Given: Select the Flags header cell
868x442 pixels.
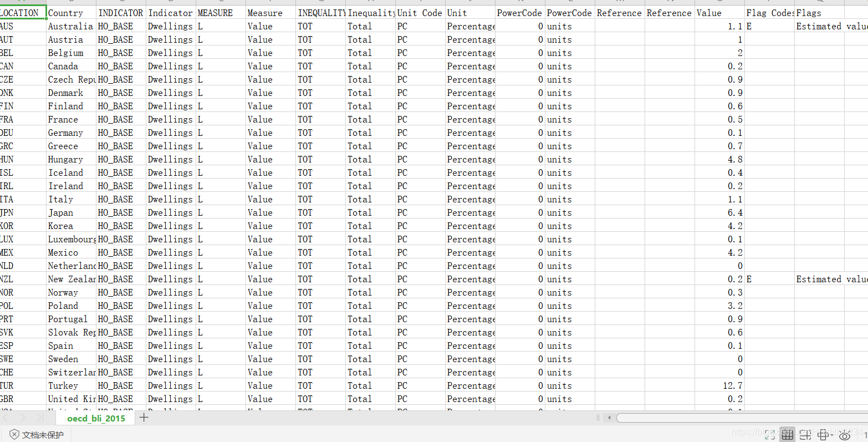Looking at the screenshot, I should pyautogui.click(x=819, y=13).
